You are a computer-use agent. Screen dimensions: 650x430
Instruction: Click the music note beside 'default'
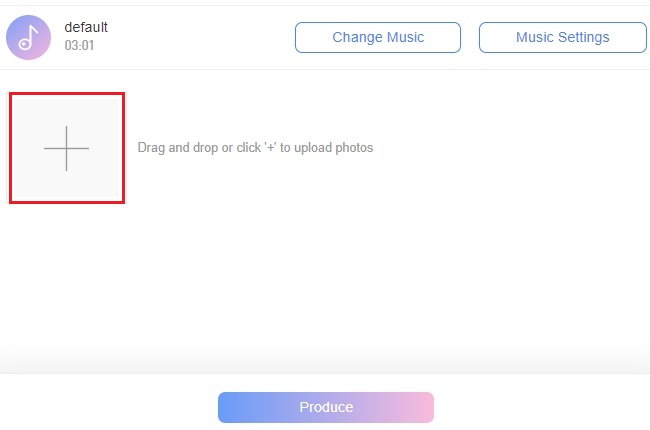pyautogui.click(x=28, y=37)
